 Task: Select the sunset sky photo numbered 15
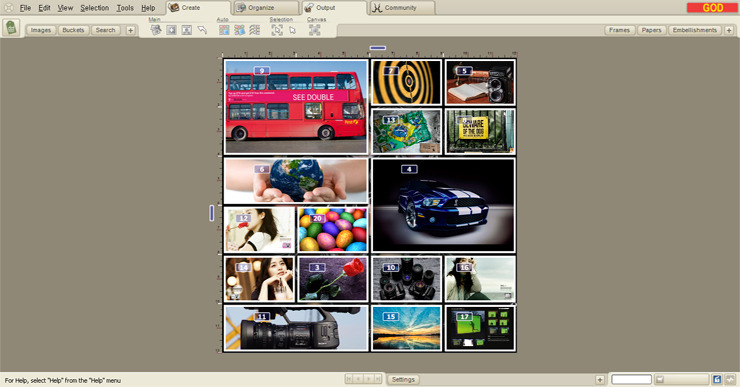406,328
